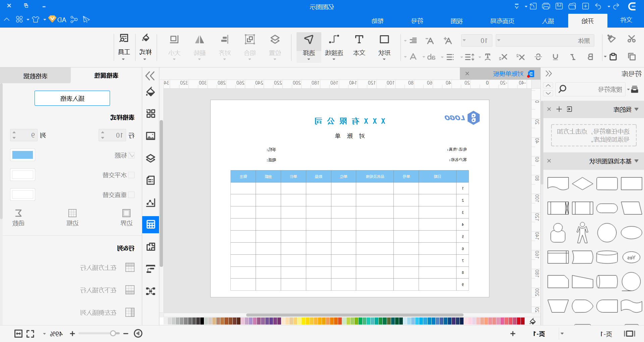644x342 pixels.
Task: Click the Increase Font Size icon
Action: [447, 41]
